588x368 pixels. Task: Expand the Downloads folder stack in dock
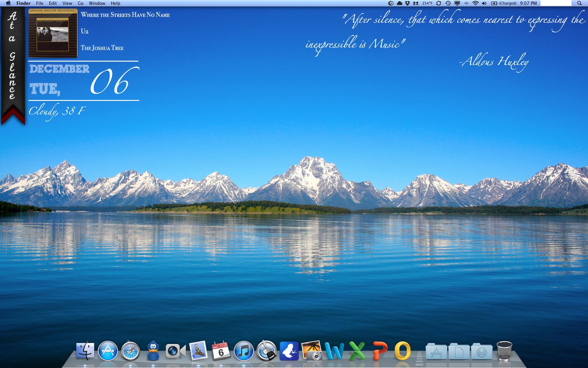481,351
